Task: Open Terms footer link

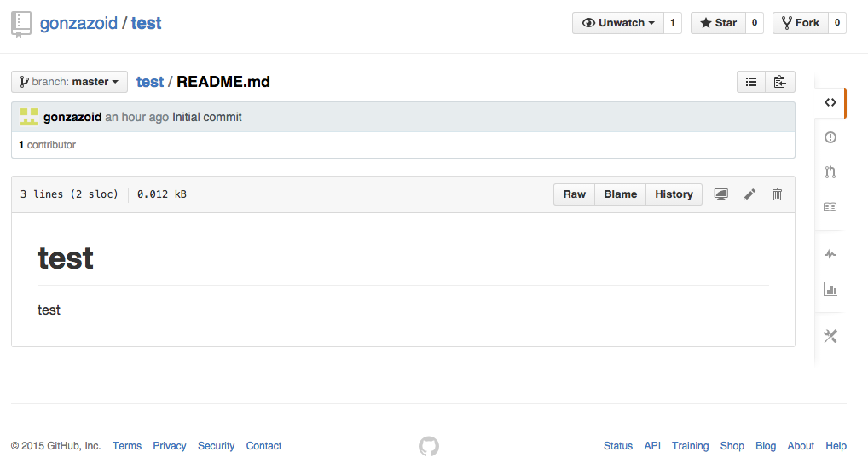Action: 127,446
